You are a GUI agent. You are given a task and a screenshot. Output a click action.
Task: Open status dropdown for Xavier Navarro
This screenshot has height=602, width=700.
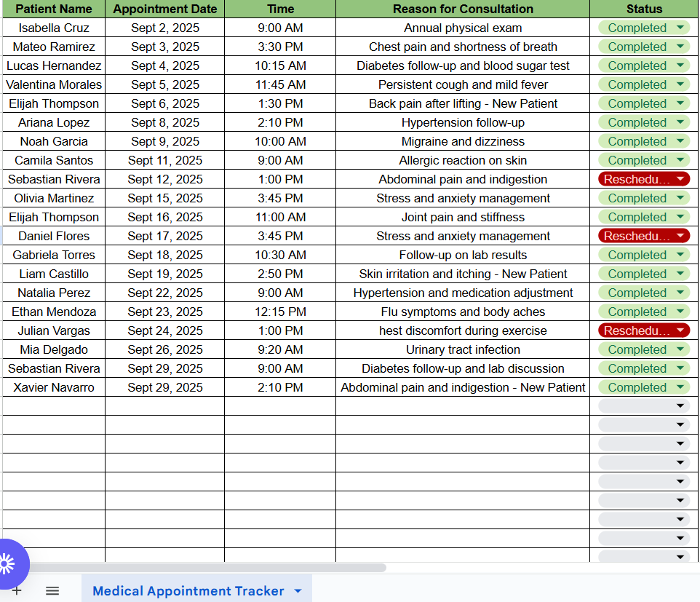680,387
